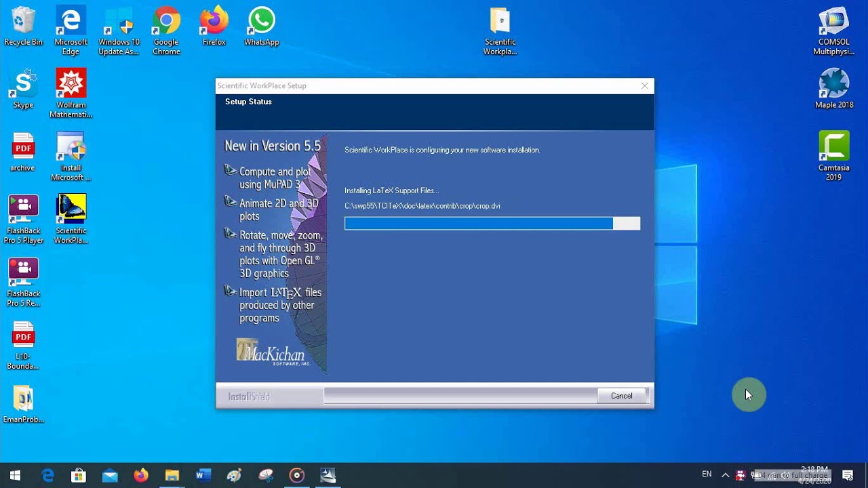
Task: Open Microsoft Store from the taskbar
Action: 79,475
